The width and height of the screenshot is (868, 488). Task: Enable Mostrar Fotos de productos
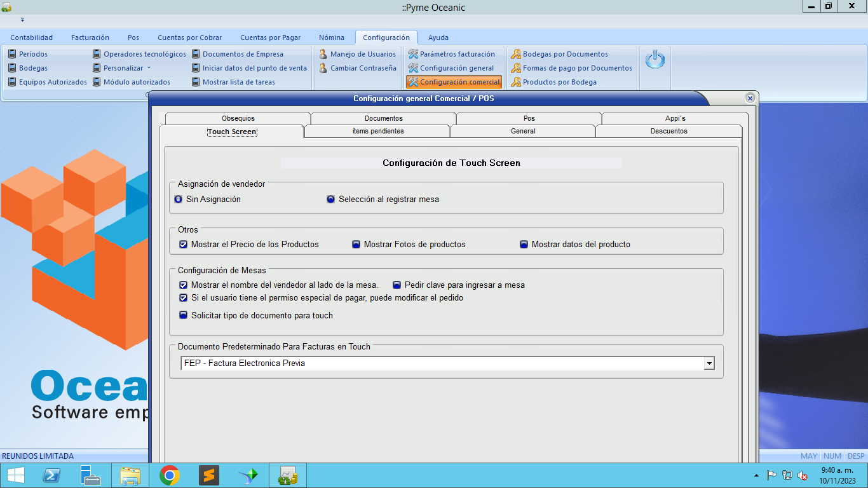tap(356, 245)
